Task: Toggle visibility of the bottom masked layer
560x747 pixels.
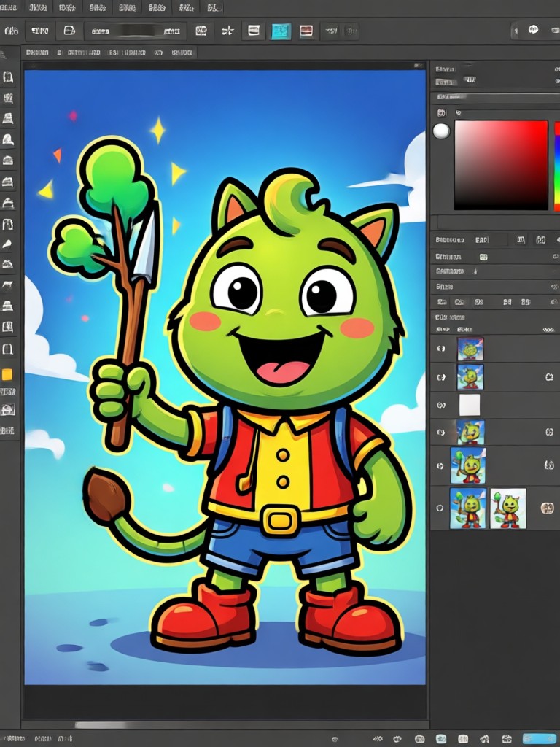Action: [440, 508]
